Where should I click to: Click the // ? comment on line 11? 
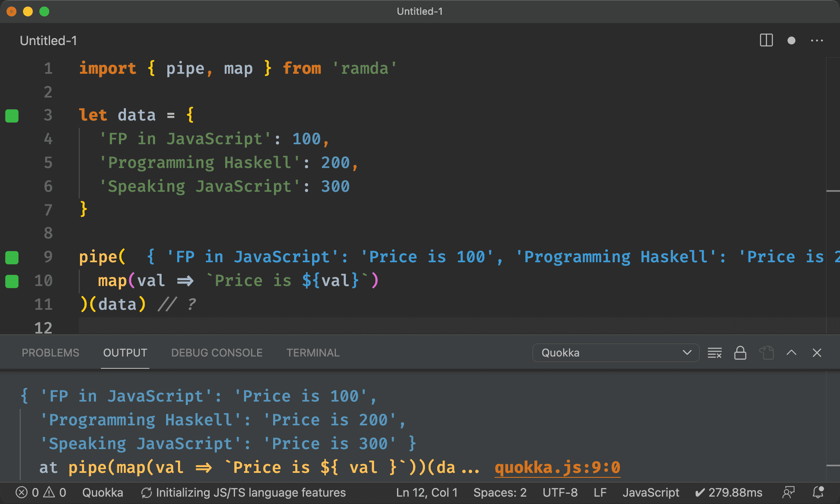pyautogui.click(x=177, y=304)
